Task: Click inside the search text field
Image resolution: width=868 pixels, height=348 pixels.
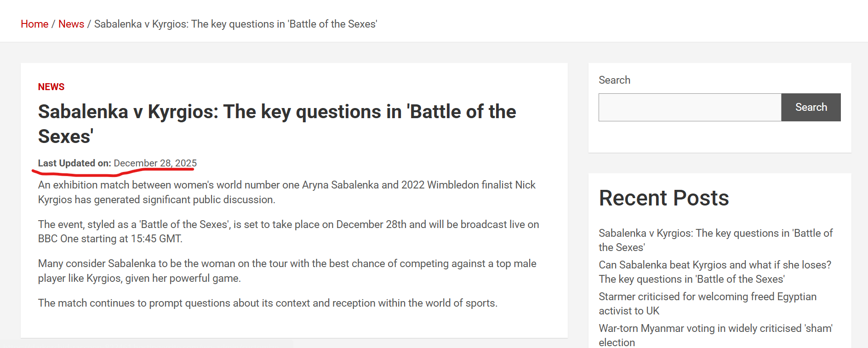Action: (690, 108)
